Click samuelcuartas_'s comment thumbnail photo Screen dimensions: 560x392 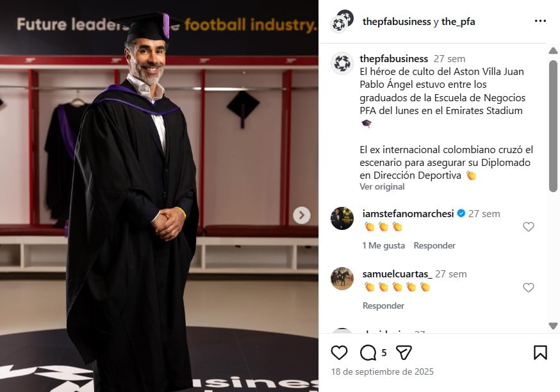click(342, 280)
